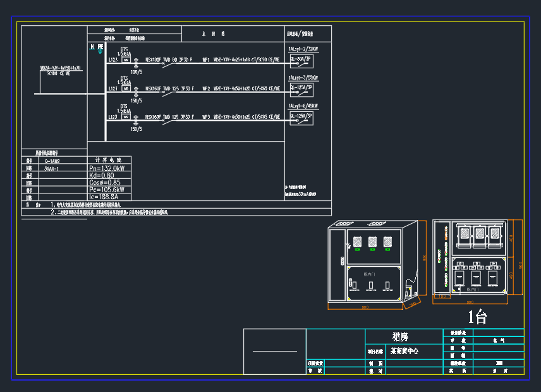Select the WP1 circuit label
The height and width of the screenshot is (392, 541).
pyautogui.click(x=205, y=59)
